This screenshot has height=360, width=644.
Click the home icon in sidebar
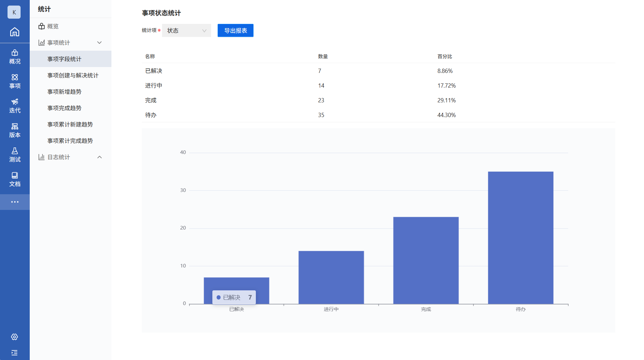14,32
